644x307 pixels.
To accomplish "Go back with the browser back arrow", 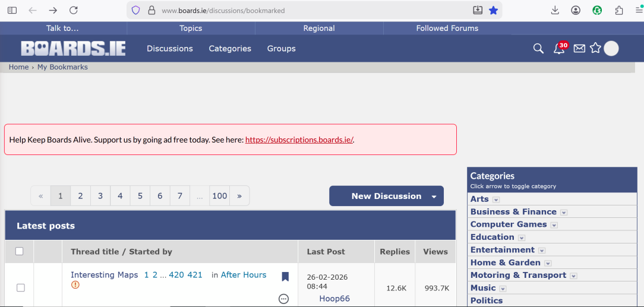I will [x=33, y=10].
